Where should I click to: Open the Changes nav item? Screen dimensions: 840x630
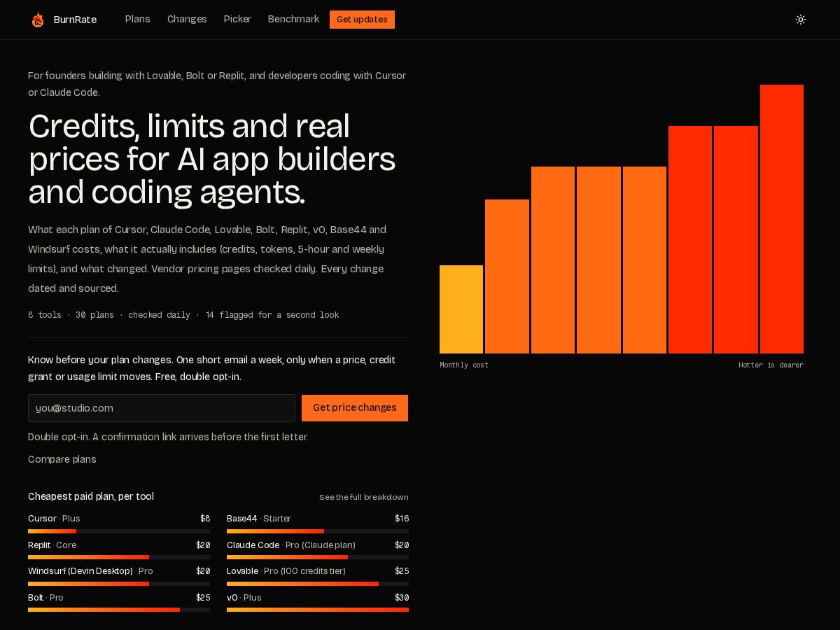187,19
